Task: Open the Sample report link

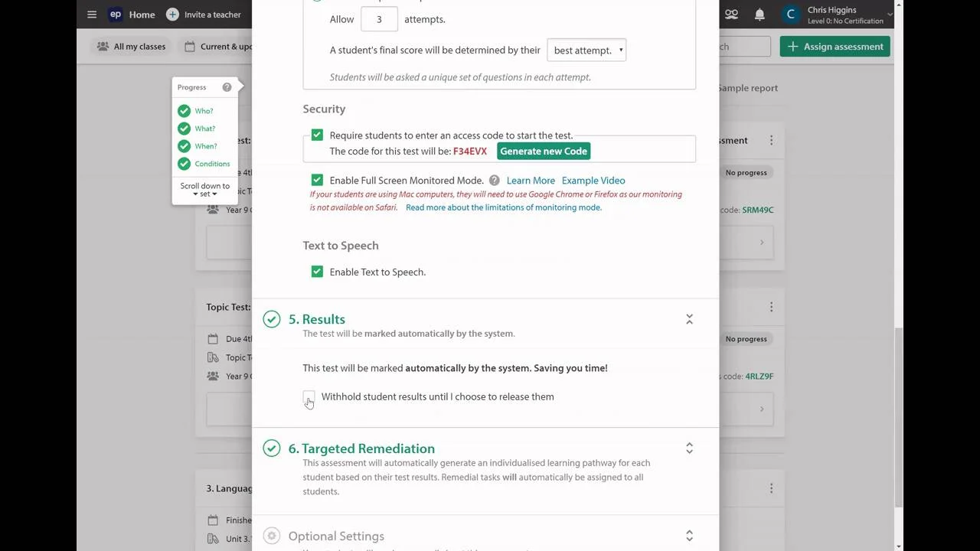Action: 748,88
